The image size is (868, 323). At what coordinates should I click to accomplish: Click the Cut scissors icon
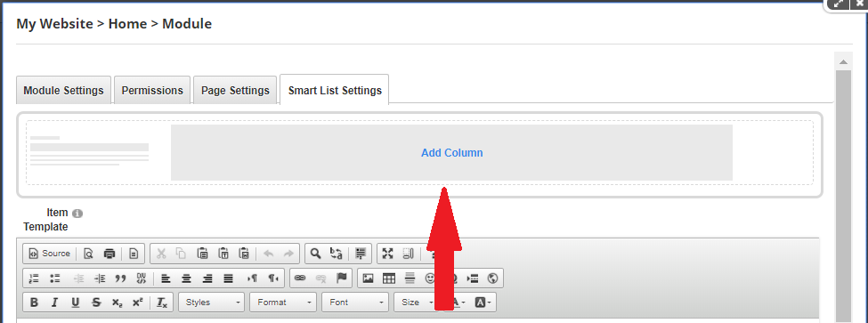(x=161, y=254)
